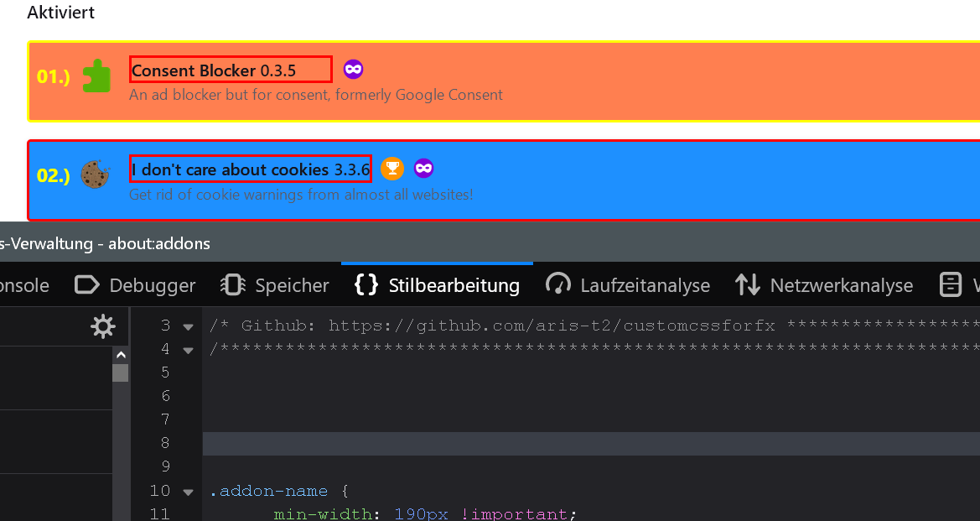Image resolution: width=980 pixels, height=521 pixels.
Task: Click the stylesheet list scrollbar thumb
Action: pyautogui.click(x=121, y=373)
